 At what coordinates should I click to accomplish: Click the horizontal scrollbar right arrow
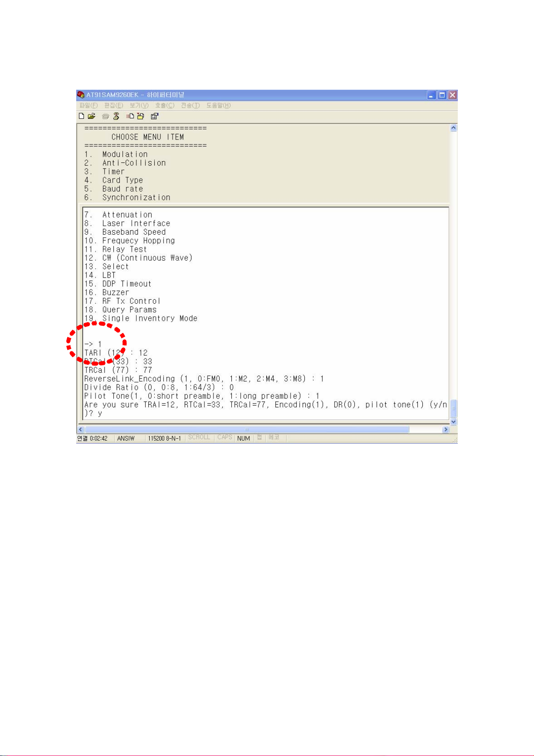446,429
